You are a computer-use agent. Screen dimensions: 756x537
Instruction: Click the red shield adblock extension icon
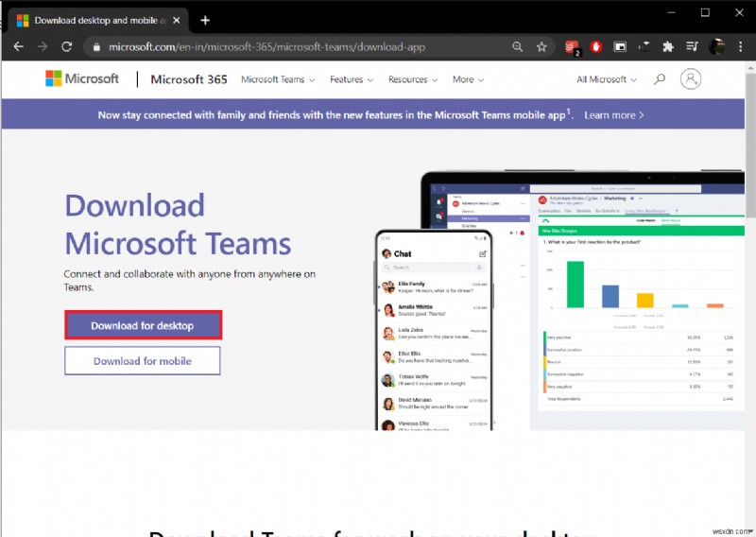coord(596,47)
